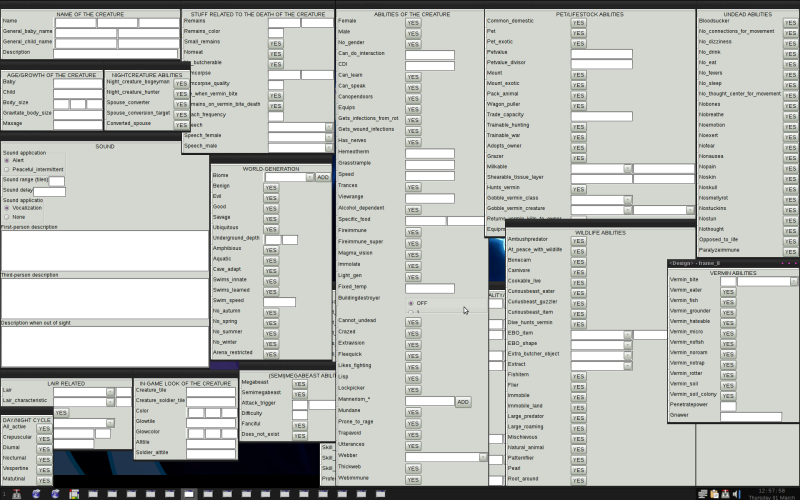Click the Speed input field
The width and height of the screenshot is (800, 500).
[x=430, y=176]
